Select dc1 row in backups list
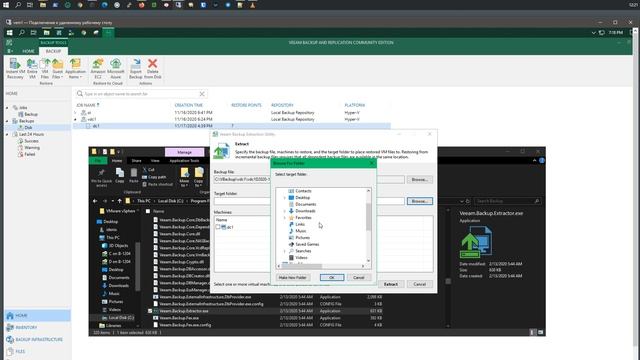The height and width of the screenshot is (360, 640). pos(231,126)
